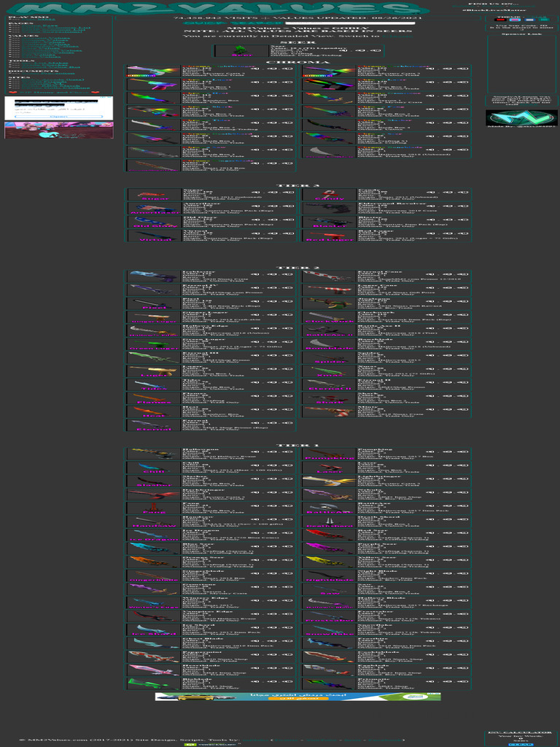Open the Gingerblade knife image

pos(155,576)
